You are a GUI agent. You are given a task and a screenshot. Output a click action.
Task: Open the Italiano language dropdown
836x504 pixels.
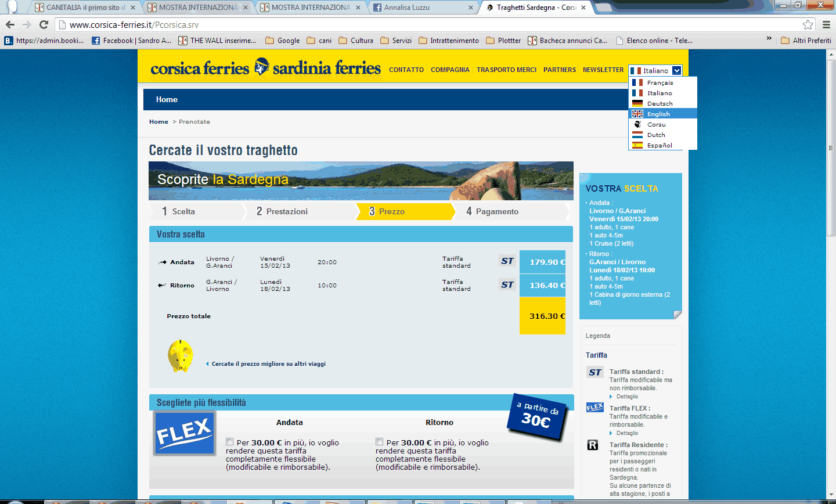[x=655, y=70]
